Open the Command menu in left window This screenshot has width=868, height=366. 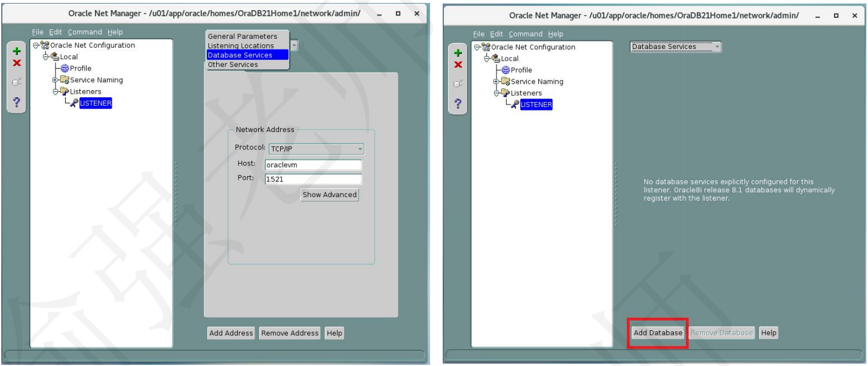pyautogui.click(x=85, y=32)
